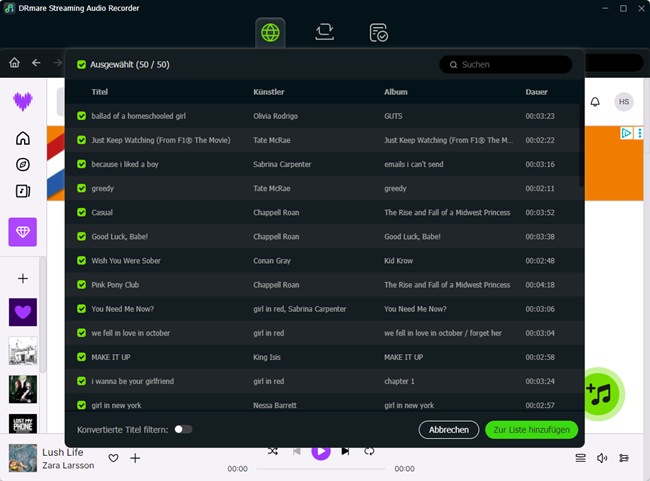
Task: Select artist Olivia Rodrigo cell
Action: tap(275, 116)
